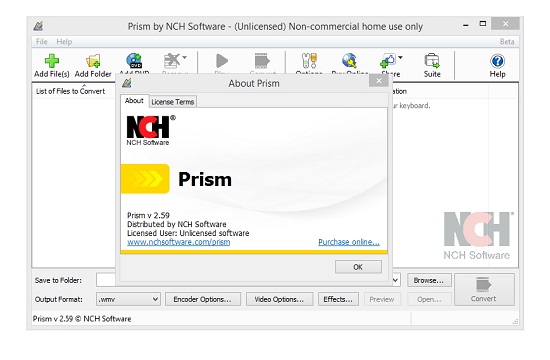The width and height of the screenshot is (550, 360).
Task: Open Video Options... button
Action: pos(279,299)
